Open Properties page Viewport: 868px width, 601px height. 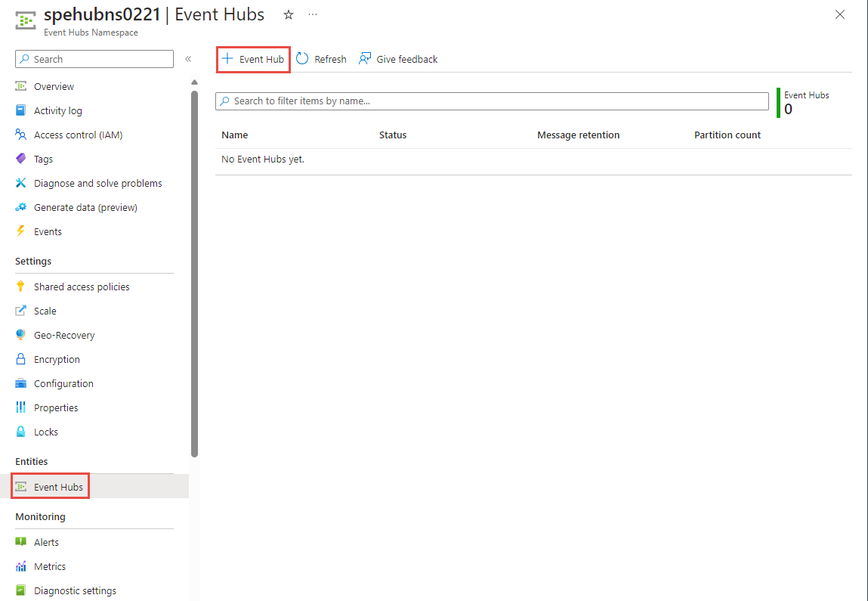click(x=56, y=407)
